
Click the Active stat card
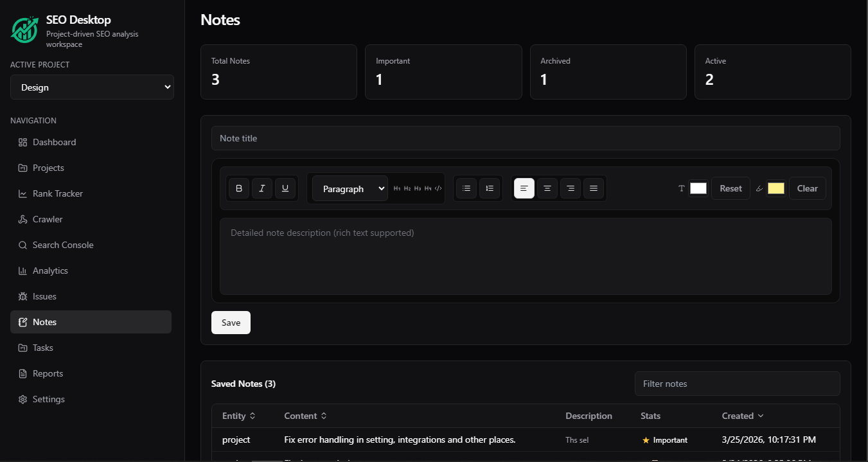(773, 72)
